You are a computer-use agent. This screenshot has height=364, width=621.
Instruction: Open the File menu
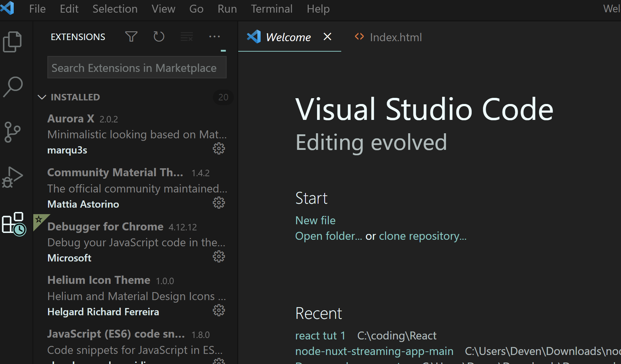click(37, 9)
